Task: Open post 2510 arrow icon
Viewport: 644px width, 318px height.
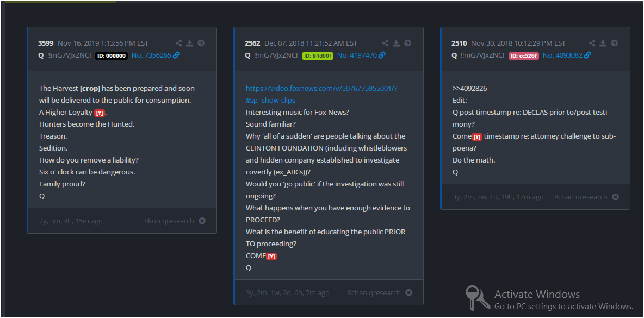Action: point(614,43)
